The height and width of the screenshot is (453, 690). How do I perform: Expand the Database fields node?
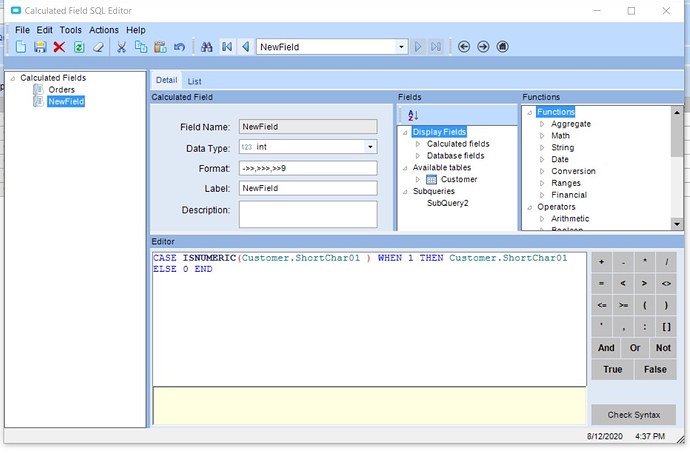point(418,156)
